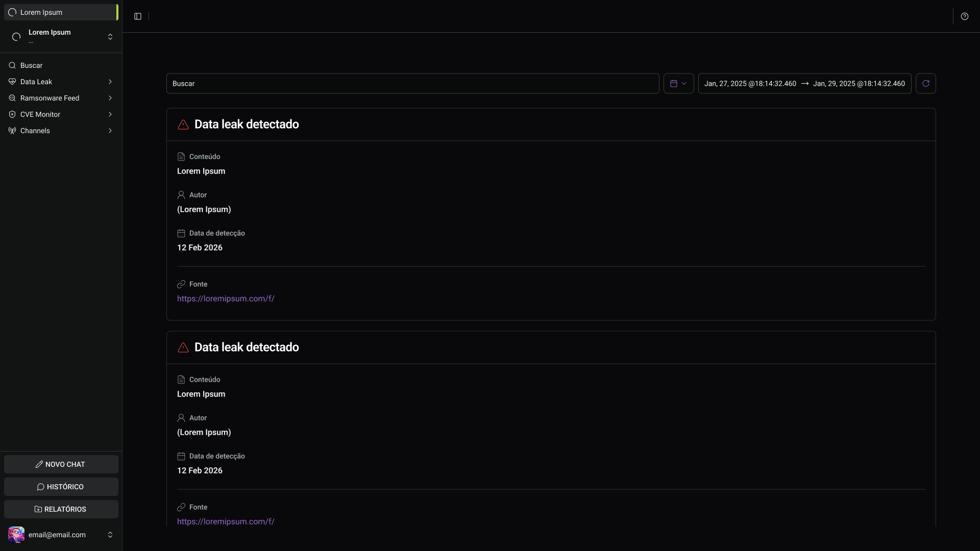Open the Lorem Ipsum workspace switcher

click(61, 37)
